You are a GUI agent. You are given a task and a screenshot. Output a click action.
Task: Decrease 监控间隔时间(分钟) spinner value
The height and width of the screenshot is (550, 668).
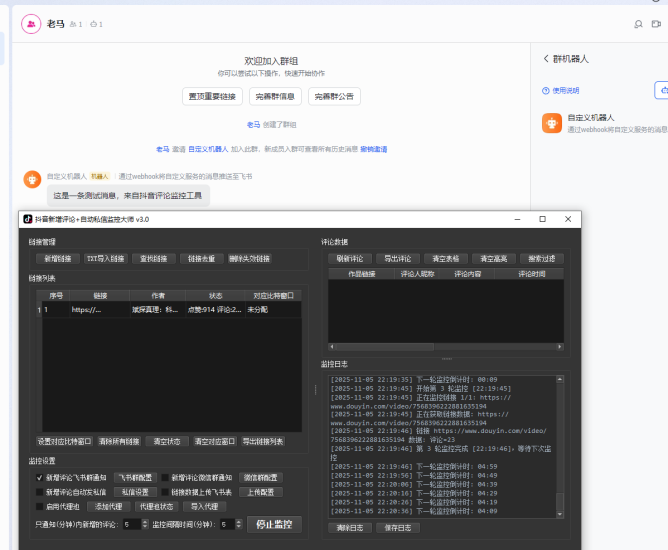(239, 527)
